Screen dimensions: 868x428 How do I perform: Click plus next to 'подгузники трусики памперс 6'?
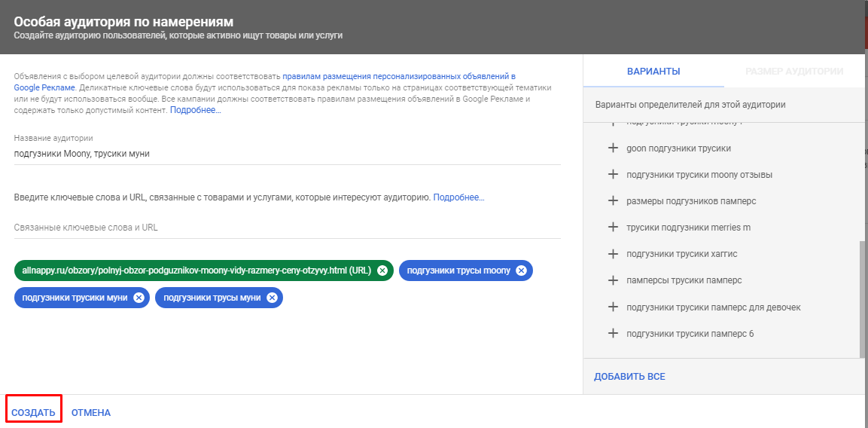[613, 334]
